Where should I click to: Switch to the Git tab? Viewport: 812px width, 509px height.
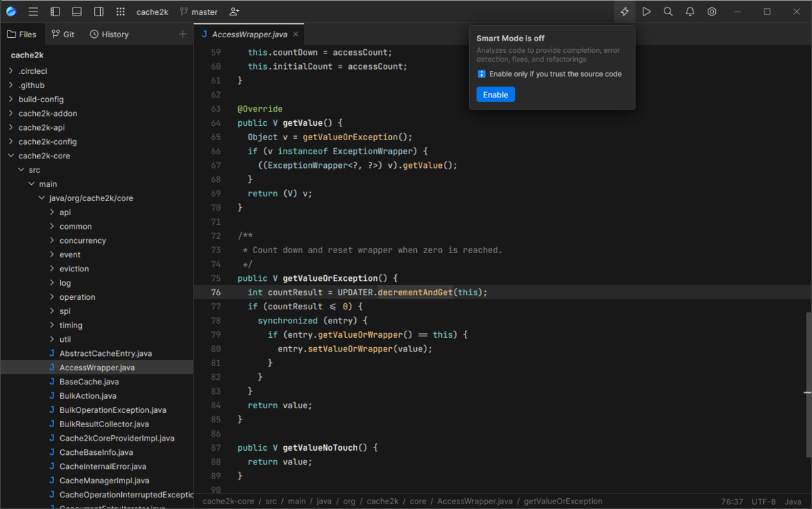tap(64, 34)
